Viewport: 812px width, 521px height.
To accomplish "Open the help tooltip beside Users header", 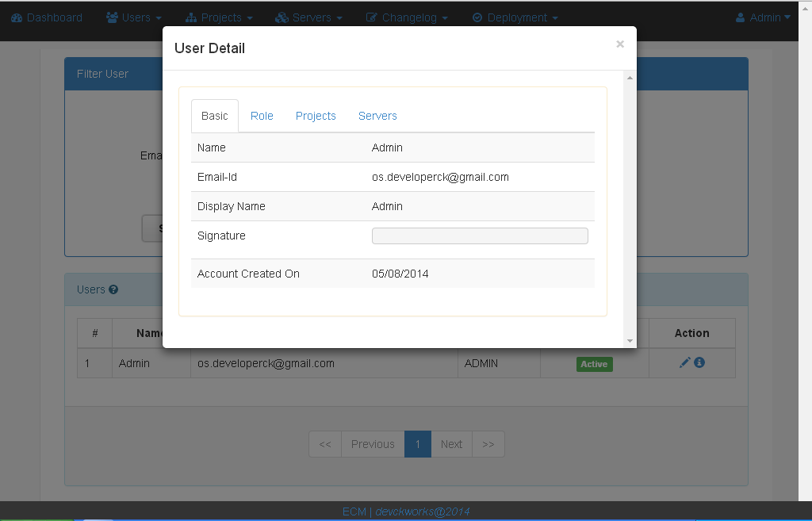I will (113, 289).
